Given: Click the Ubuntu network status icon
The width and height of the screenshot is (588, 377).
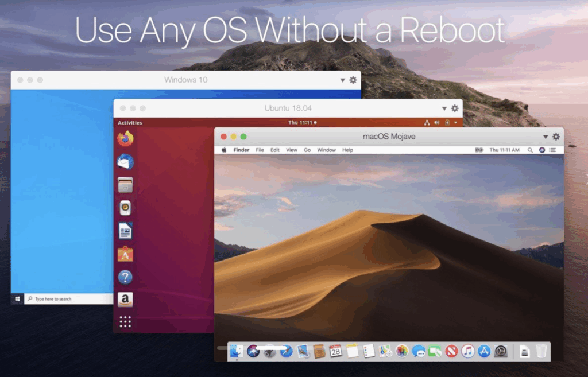Looking at the screenshot, I should 427,123.
